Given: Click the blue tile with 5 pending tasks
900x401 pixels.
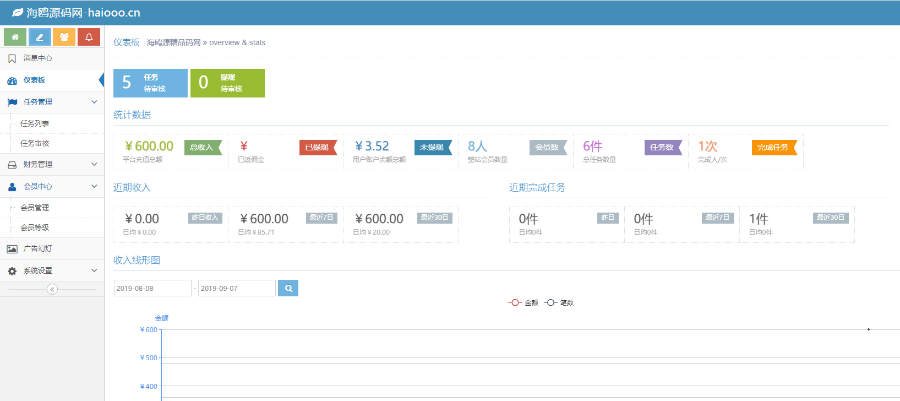Looking at the screenshot, I should click(150, 83).
